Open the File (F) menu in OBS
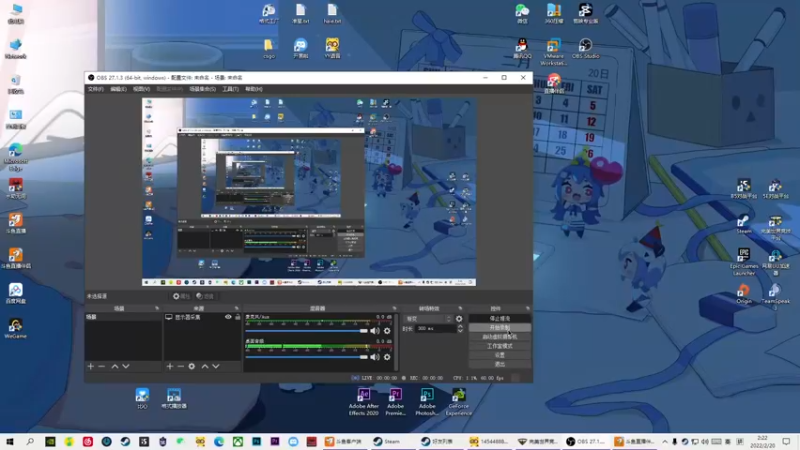The width and height of the screenshot is (800, 450). coord(95,89)
